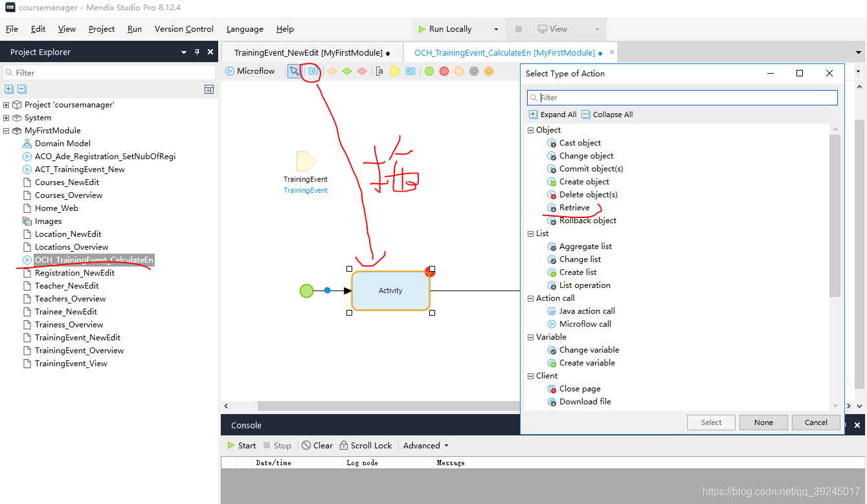867x504 pixels.
Task: Open the Version Control menu
Action: click(x=184, y=29)
